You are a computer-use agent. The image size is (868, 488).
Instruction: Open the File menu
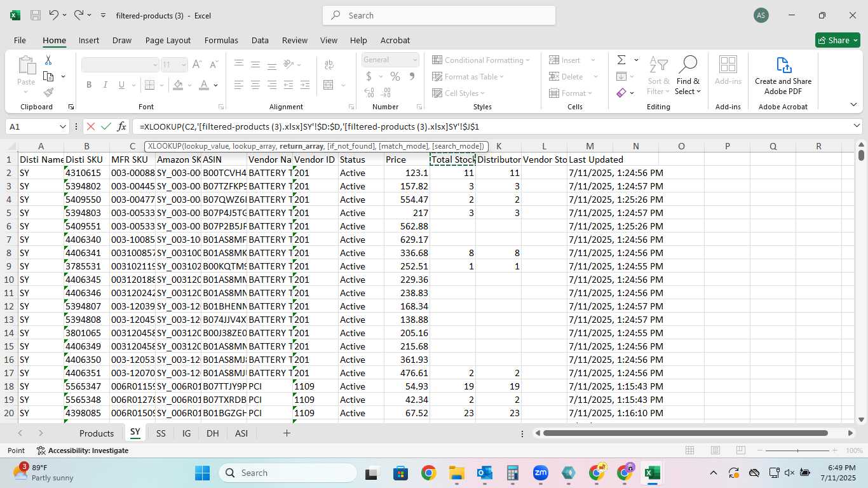pyautogui.click(x=20, y=40)
